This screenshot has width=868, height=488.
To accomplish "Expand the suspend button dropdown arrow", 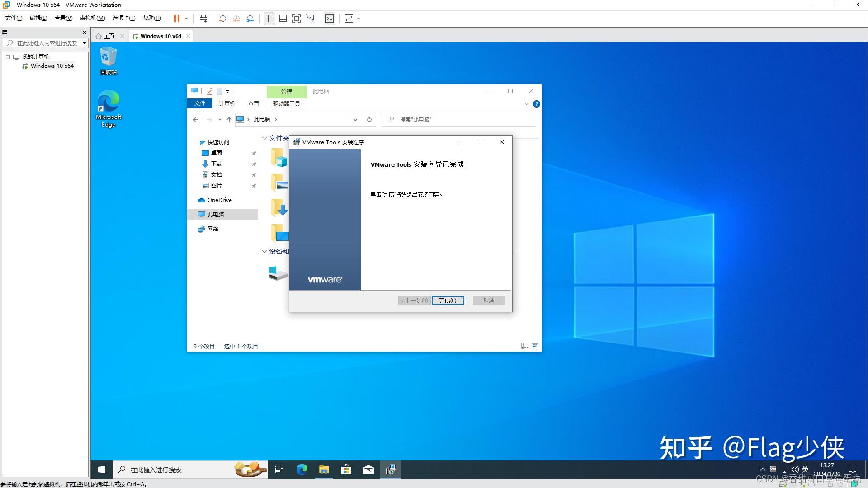I will (186, 19).
